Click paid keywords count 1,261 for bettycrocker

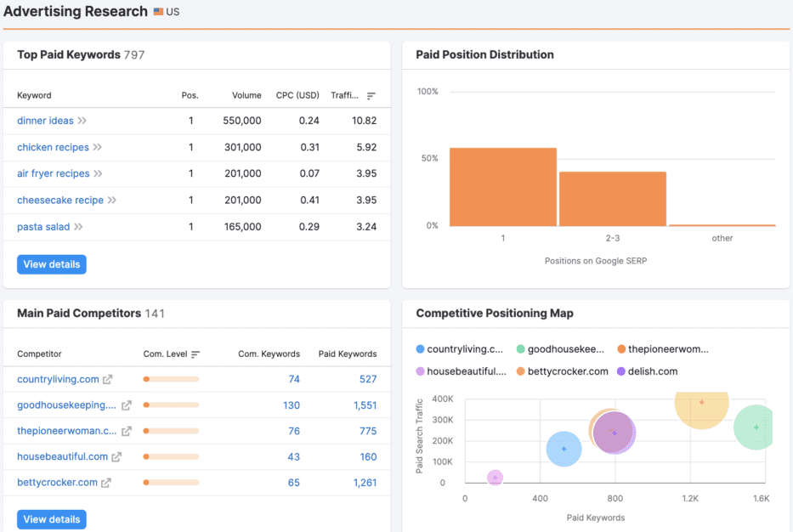coord(365,483)
